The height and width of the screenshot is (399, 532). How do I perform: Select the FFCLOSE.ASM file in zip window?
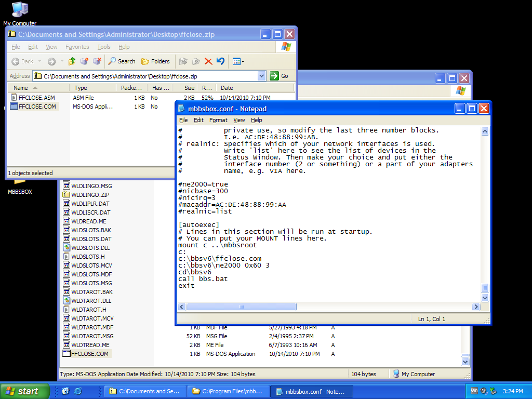[36, 98]
